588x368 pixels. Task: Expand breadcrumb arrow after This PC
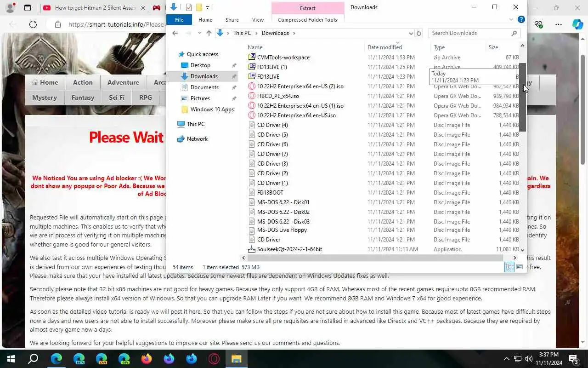[257, 33]
